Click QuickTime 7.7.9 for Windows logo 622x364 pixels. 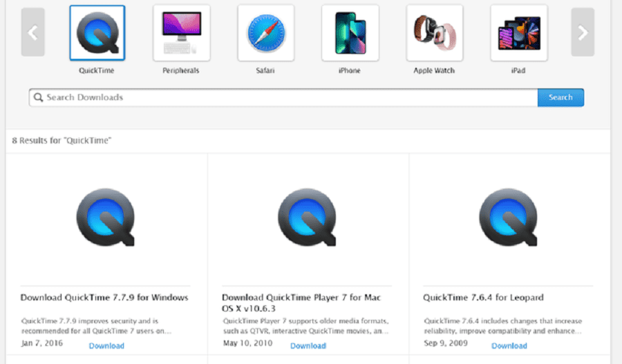coord(106,218)
